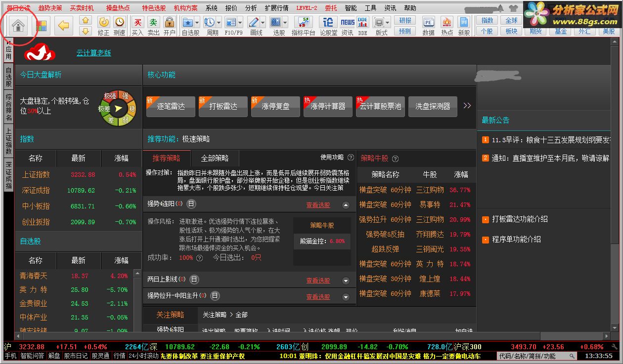Open the 扩展行情 menu

click(277, 8)
